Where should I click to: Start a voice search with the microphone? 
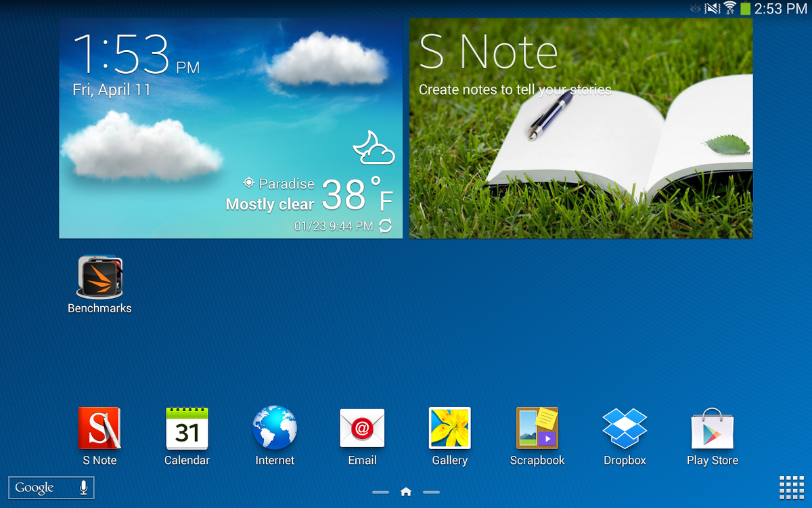coord(81,487)
